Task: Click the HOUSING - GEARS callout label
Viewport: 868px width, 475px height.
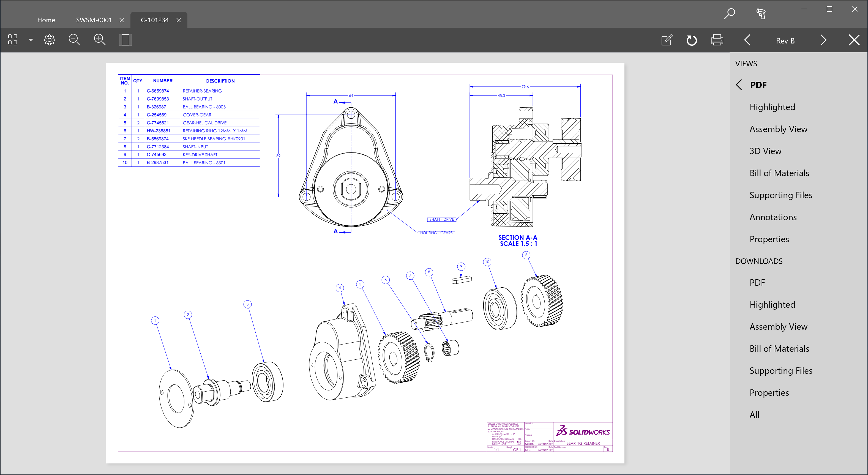Action: [436, 233]
